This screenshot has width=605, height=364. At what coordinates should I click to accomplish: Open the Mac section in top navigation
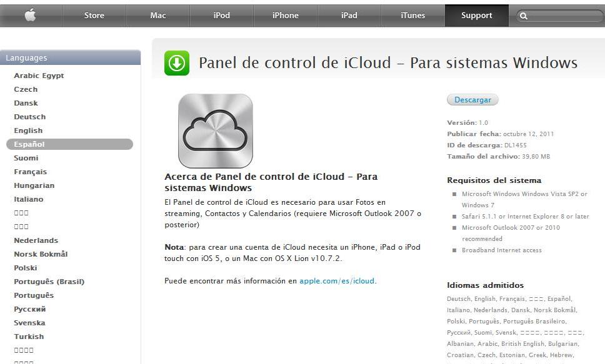(x=157, y=16)
